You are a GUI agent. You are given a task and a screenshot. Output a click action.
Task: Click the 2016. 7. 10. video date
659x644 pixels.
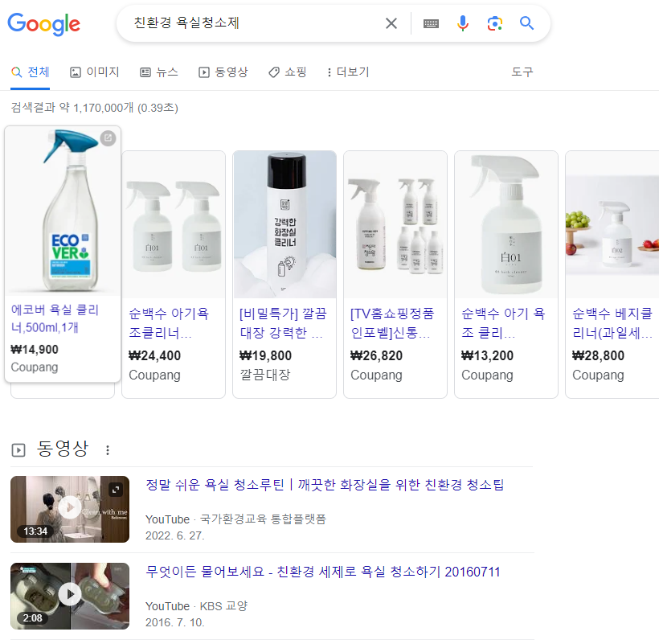pyautogui.click(x=175, y=622)
